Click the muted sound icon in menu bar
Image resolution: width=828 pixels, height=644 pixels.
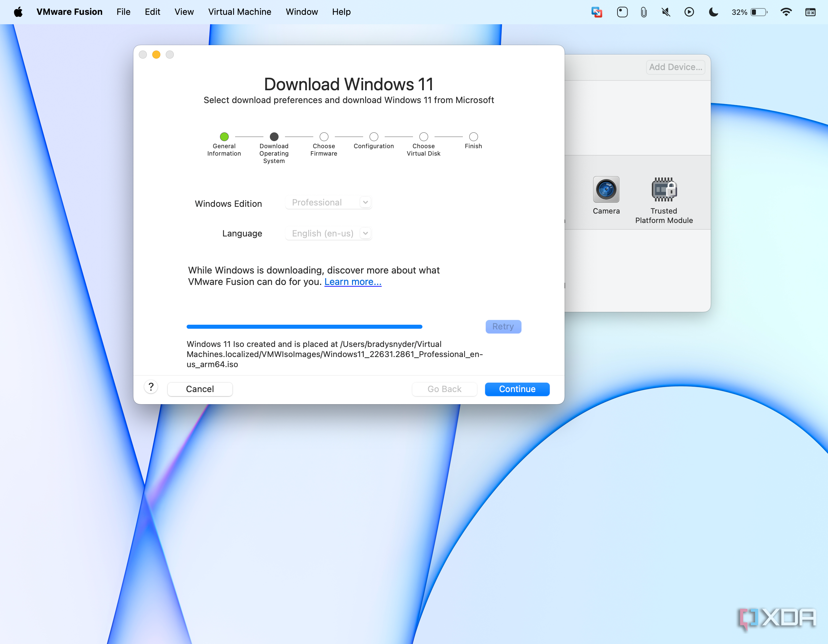[x=666, y=12]
